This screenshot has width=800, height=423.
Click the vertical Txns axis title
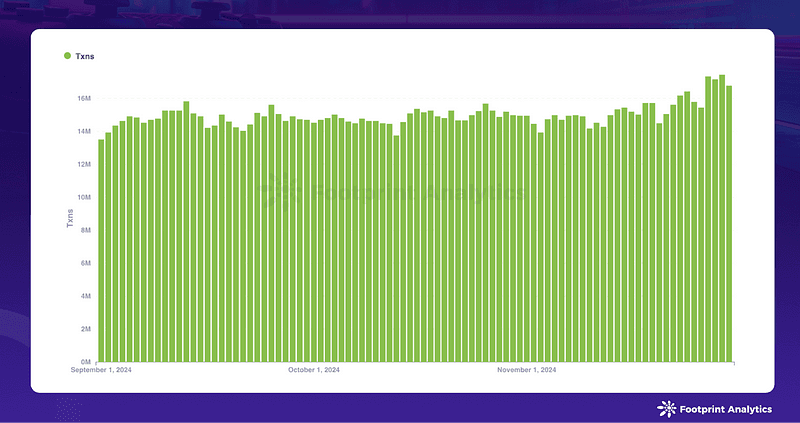[70, 218]
